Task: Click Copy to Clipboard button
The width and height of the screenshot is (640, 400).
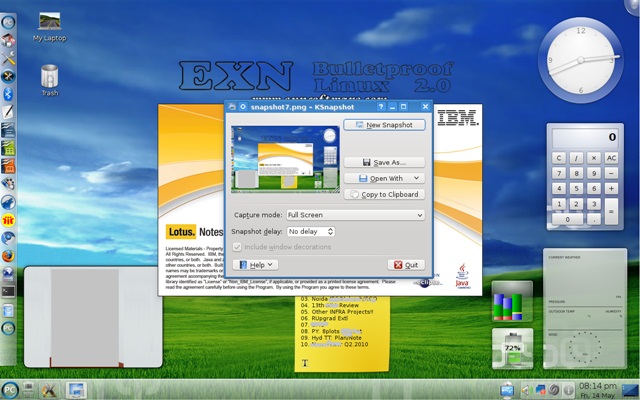Action: click(x=384, y=194)
